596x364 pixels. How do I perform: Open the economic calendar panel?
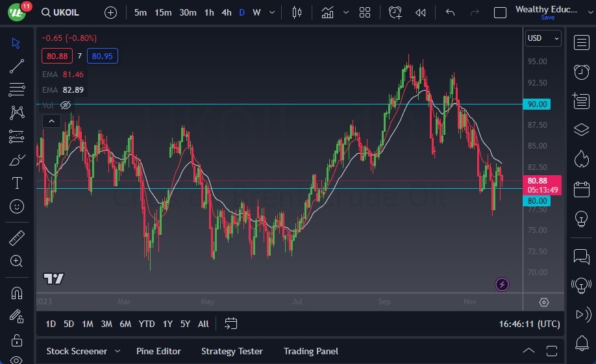[x=581, y=189]
